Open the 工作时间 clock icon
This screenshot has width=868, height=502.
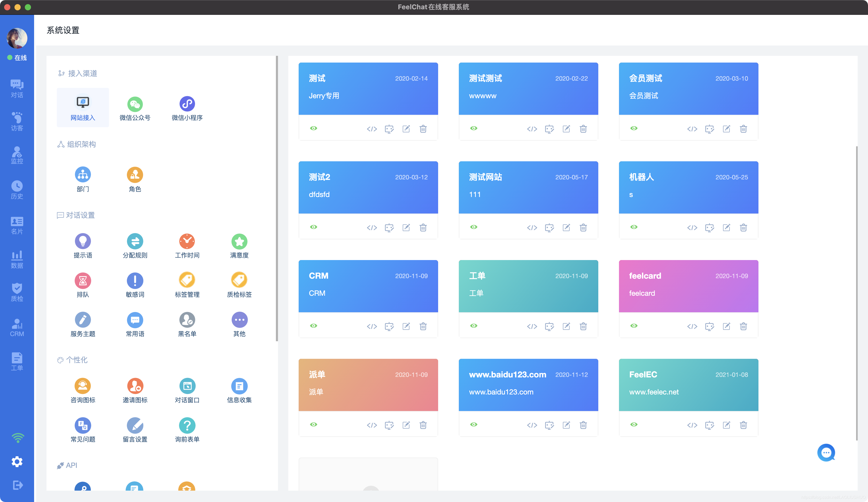pos(187,241)
